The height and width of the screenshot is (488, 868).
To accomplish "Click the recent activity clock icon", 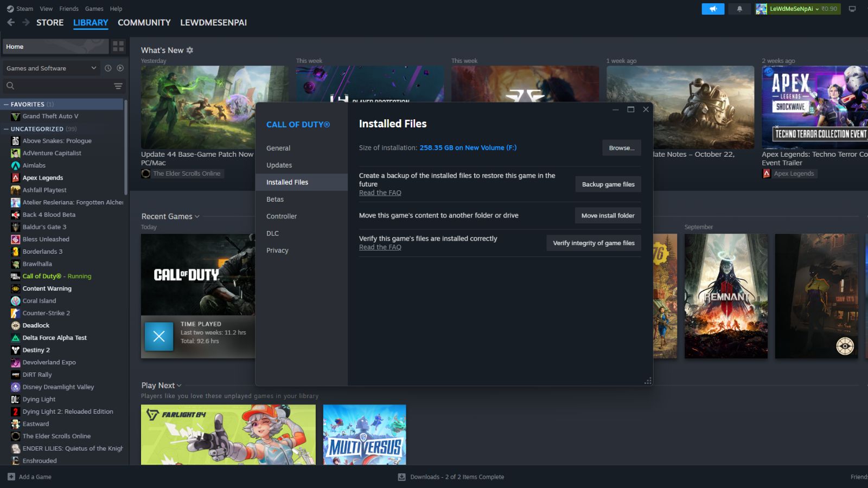I will click(108, 68).
